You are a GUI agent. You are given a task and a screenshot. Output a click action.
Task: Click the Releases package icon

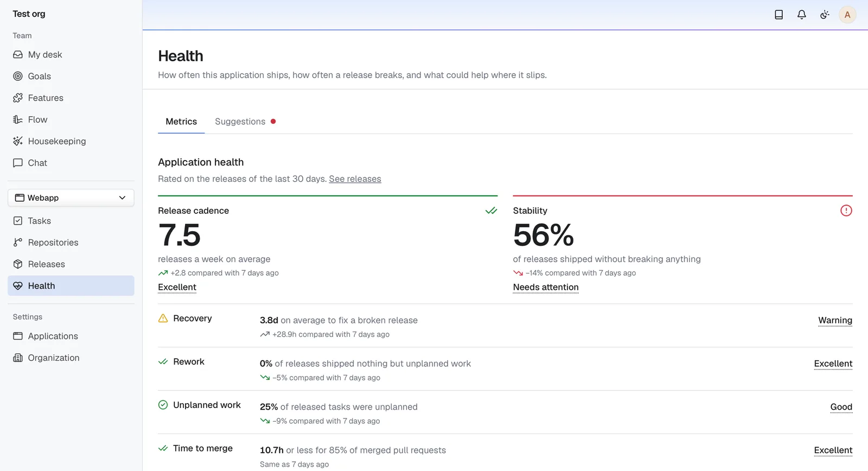point(18,264)
